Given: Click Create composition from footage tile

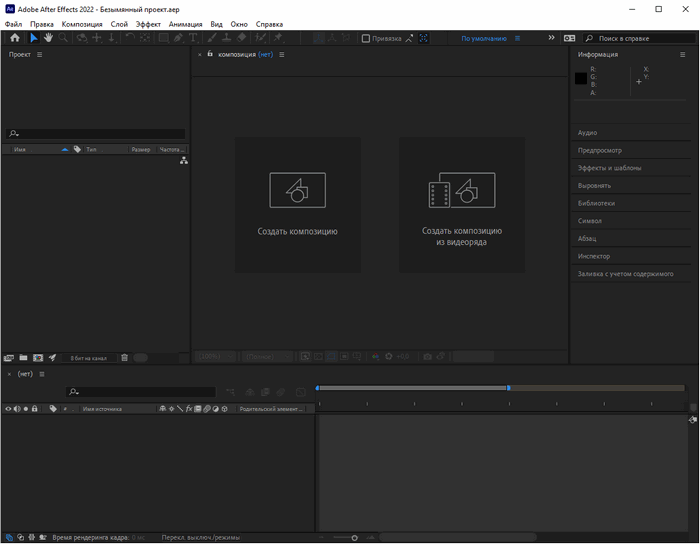Looking at the screenshot, I should coord(461,204).
